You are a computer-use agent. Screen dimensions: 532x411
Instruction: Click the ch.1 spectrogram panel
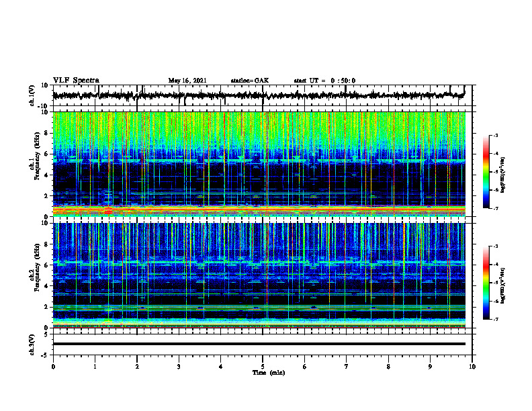(259, 164)
